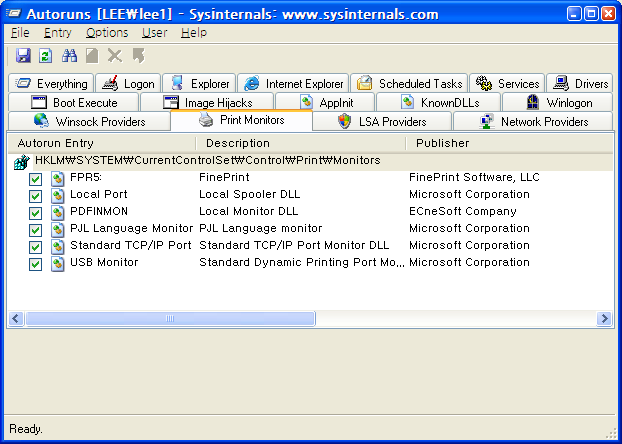This screenshot has height=444, width=622.
Task: Uncheck the FPR5: autorun entry
Action: [x=35, y=179]
